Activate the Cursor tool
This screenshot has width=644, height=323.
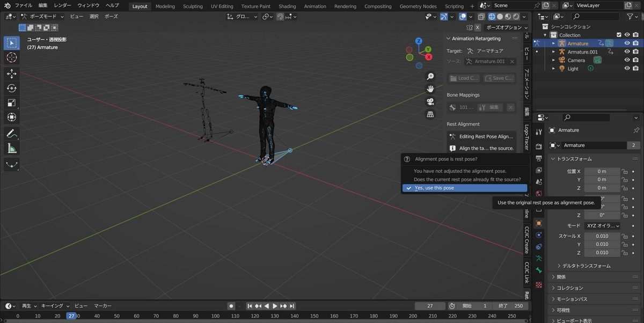12,57
